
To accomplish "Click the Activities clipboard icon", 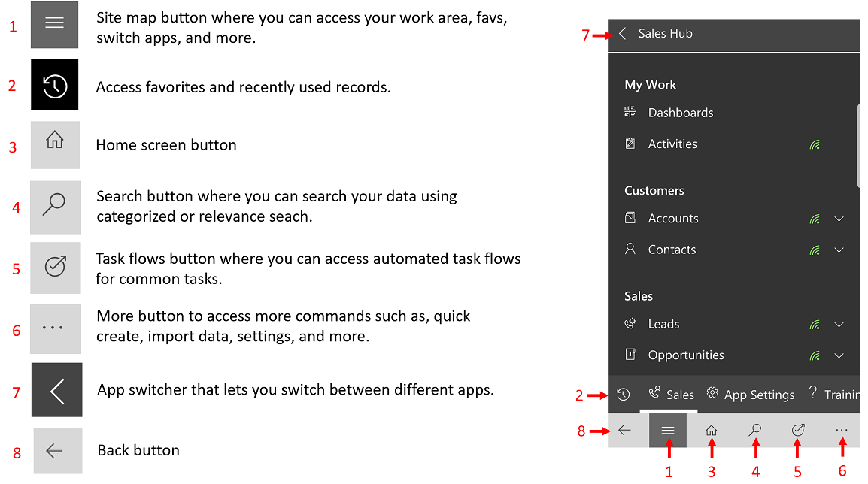I will click(630, 144).
